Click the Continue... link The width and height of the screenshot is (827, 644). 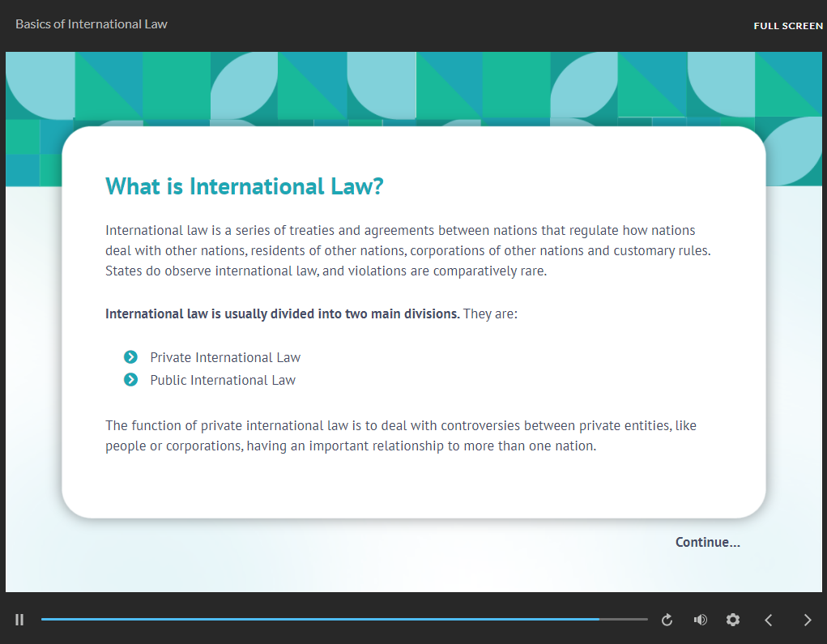(x=707, y=542)
